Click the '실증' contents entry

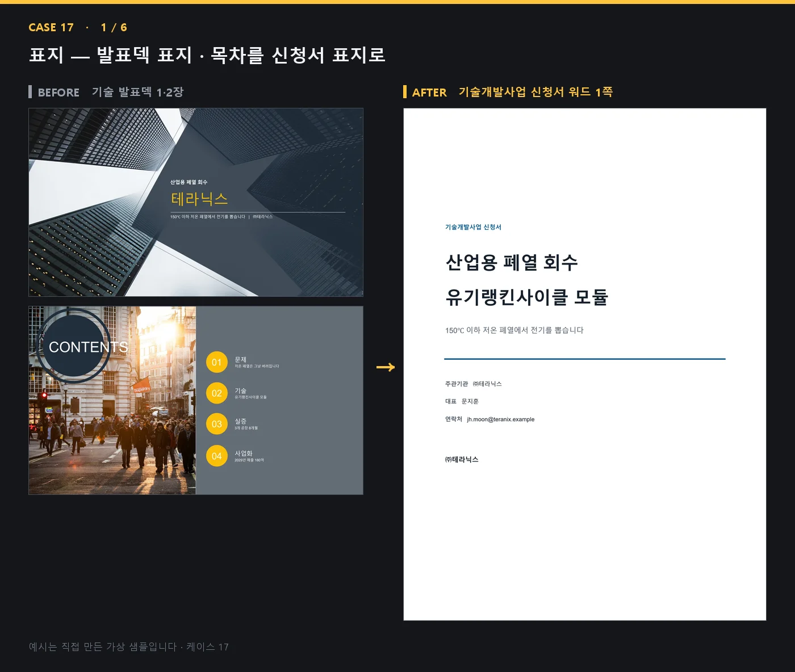pos(241,421)
